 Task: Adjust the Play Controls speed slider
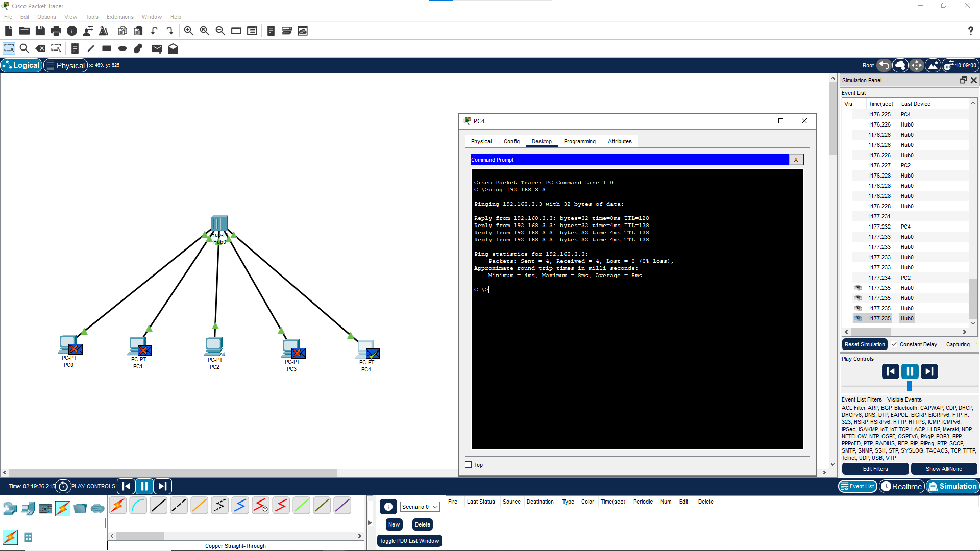coord(910,386)
